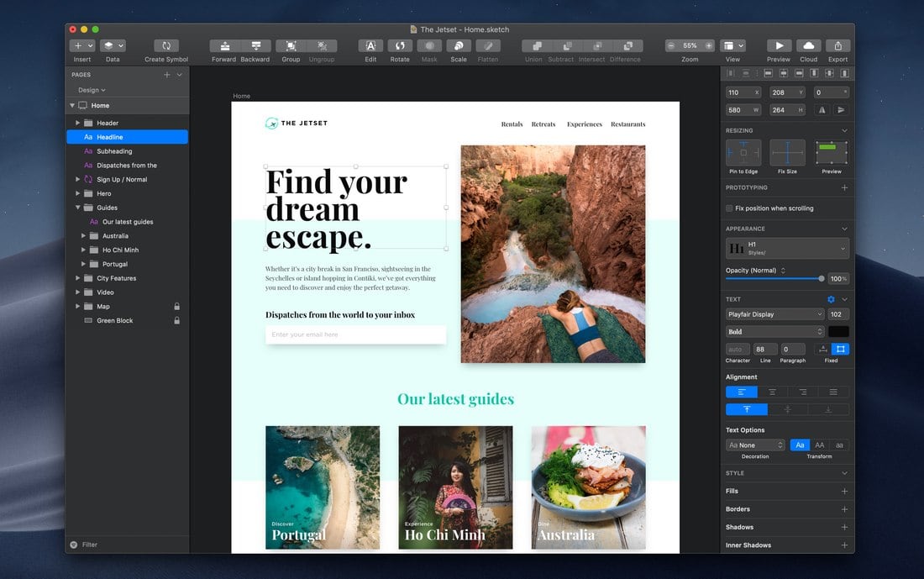The width and height of the screenshot is (924, 579).
Task: Move layer Forward with toolbar icon
Action: pyautogui.click(x=225, y=46)
